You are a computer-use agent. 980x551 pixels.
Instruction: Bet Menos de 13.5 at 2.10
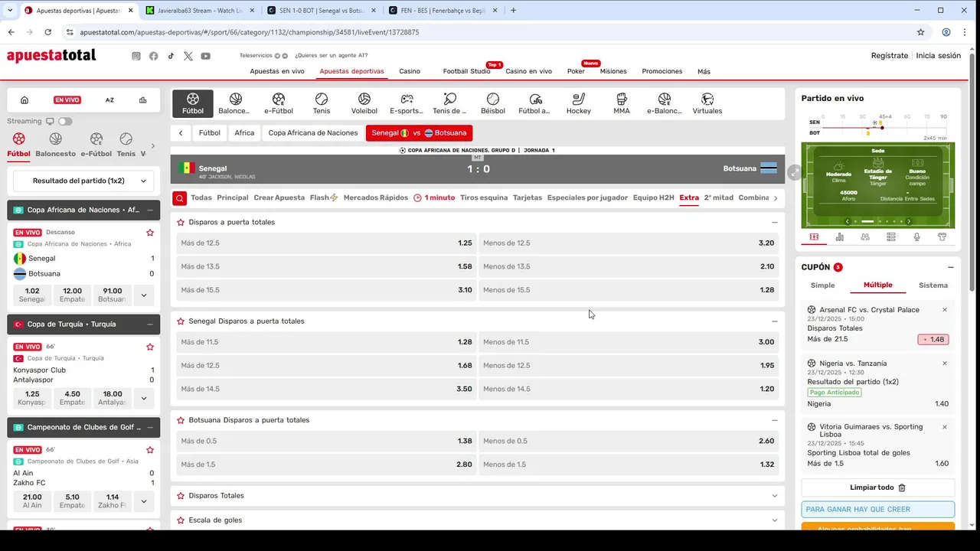[629, 266]
